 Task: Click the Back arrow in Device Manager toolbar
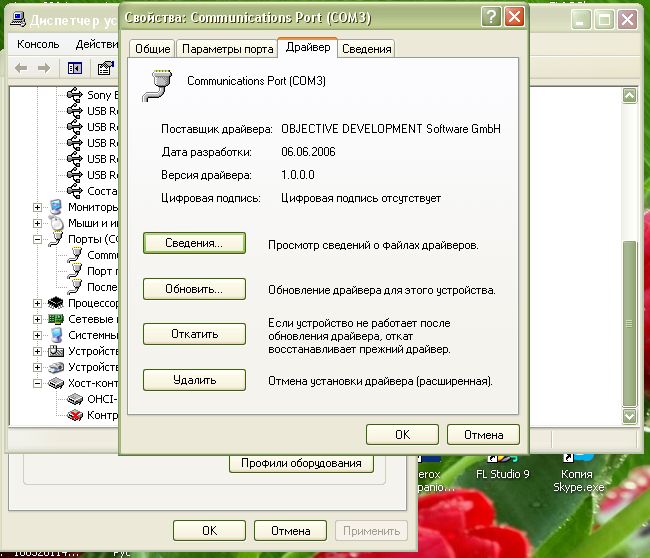tap(21, 68)
